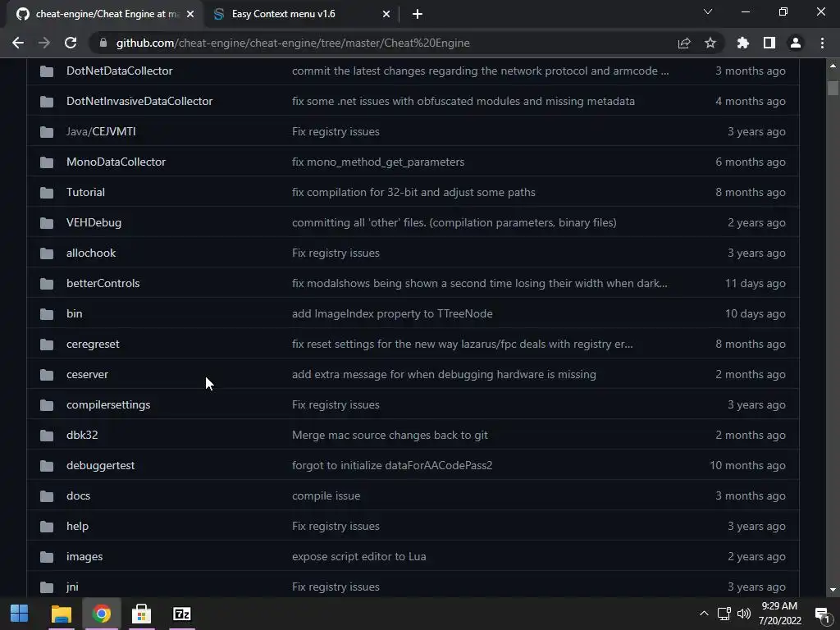Show hidden tray icons chevron
The width and height of the screenshot is (840, 630).
tap(704, 614)
